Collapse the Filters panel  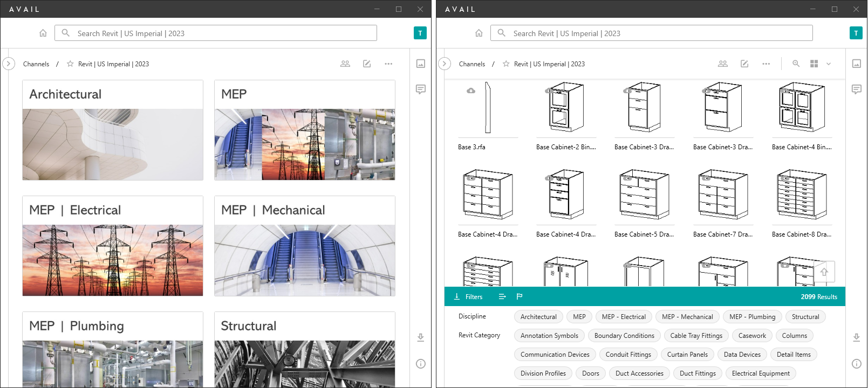(468, 296)
